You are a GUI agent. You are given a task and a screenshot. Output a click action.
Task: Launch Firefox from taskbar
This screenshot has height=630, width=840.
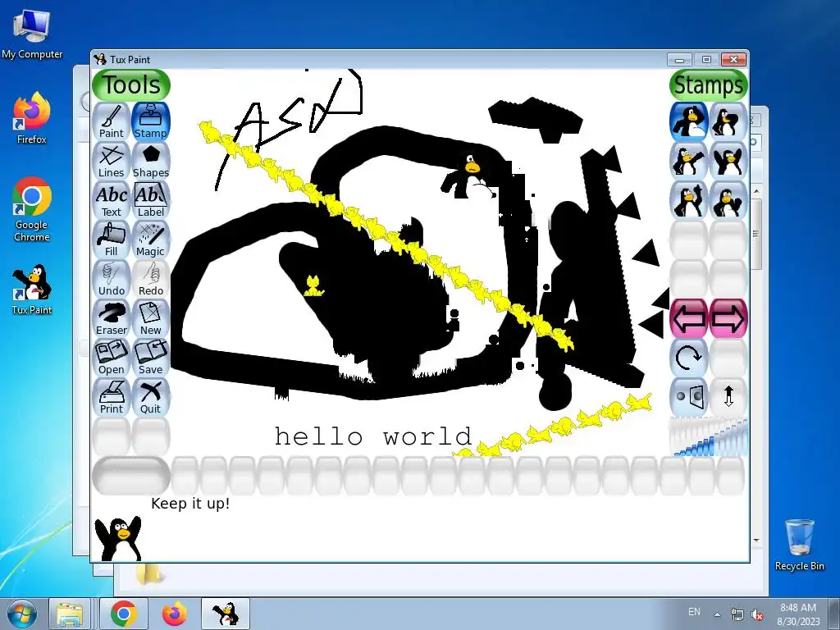(x=174, y=614)
